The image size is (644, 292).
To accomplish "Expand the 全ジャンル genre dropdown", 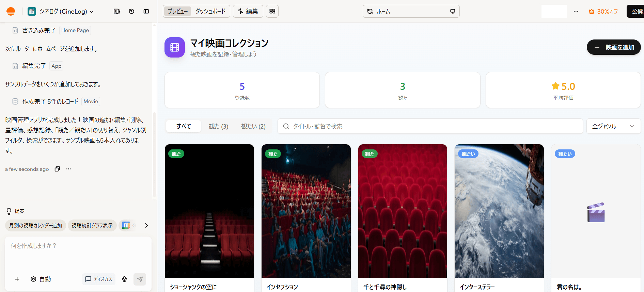I will 613,126.
